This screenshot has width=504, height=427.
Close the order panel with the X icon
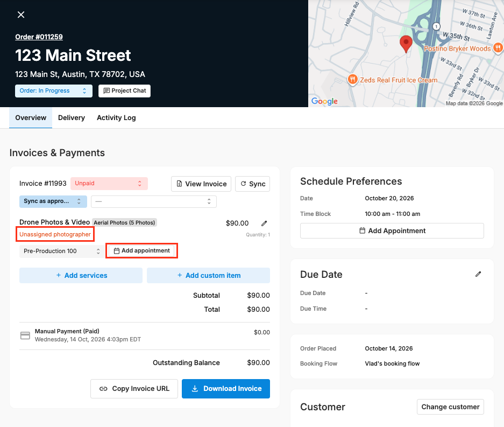click(21, 15)
